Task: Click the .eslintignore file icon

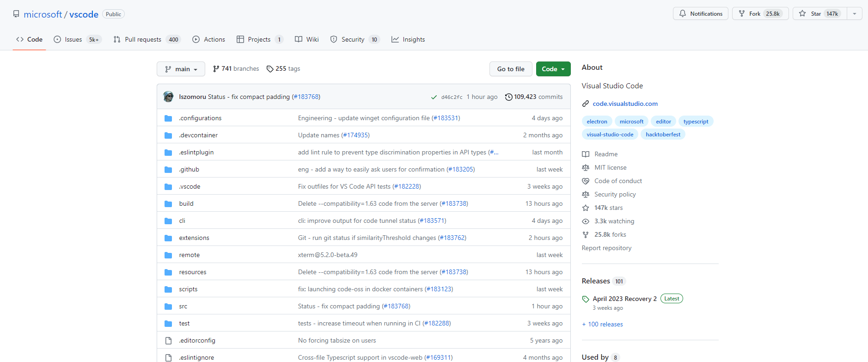Action: 168,358
